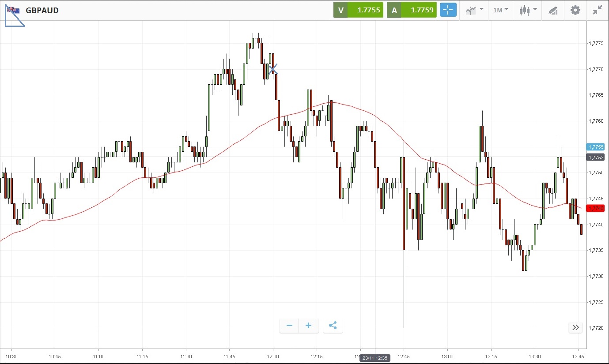Collapse the chart from full screen

(x=598, y=10)
